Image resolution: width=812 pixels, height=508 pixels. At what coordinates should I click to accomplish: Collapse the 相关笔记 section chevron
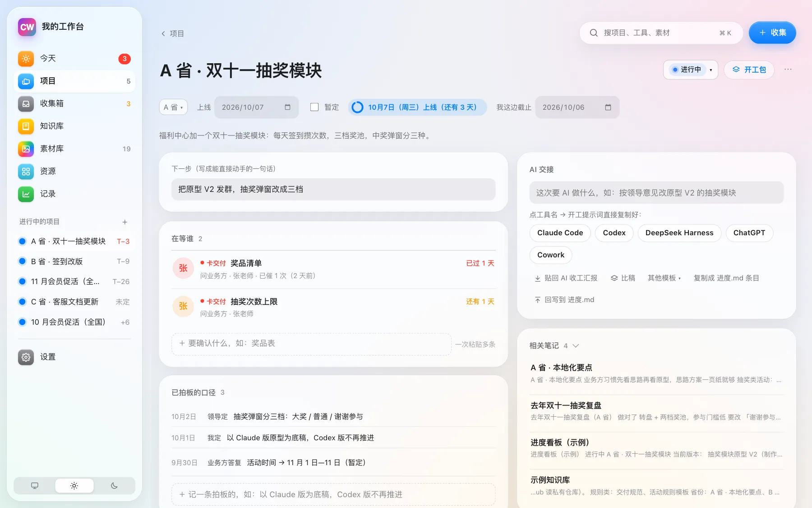[x=576, y=345]
